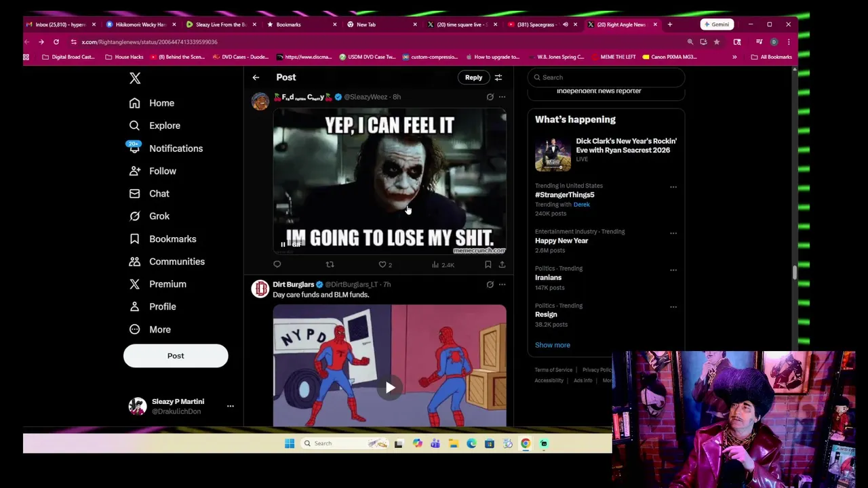Open Accessibility footer link

[x=549, y=380]
